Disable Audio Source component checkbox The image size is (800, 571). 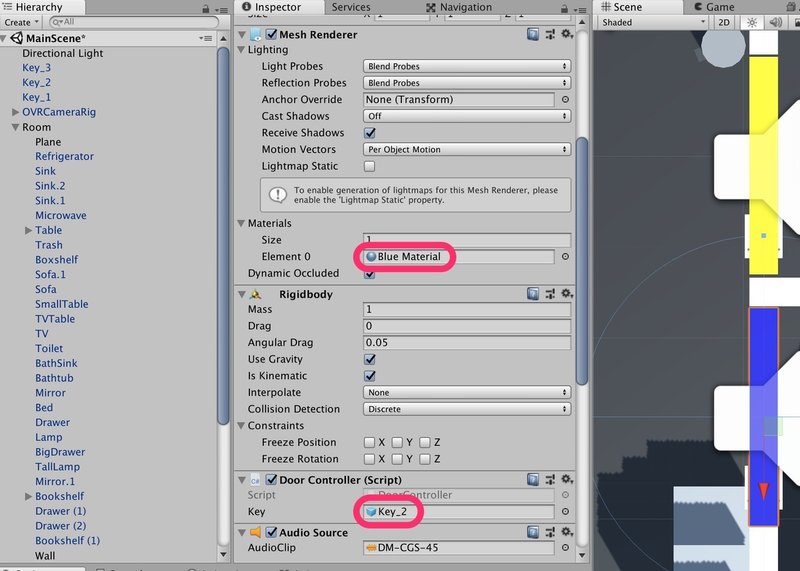click(x=271, y=532)
